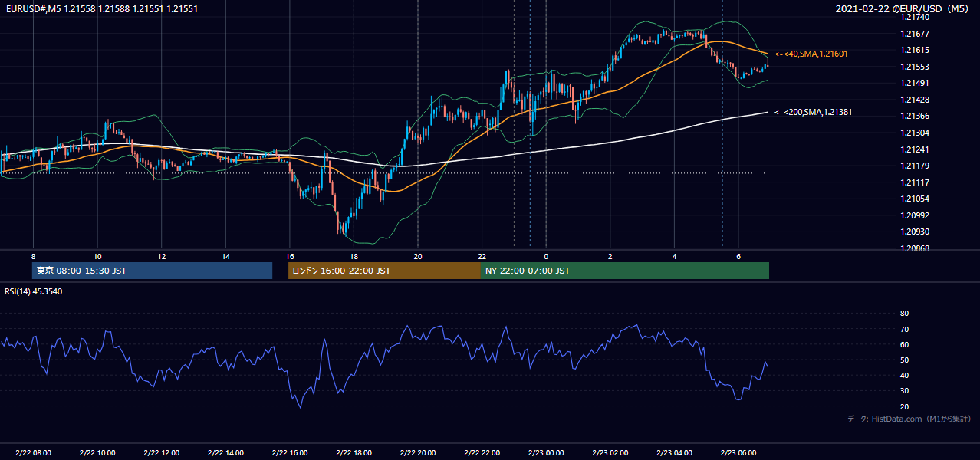980x460 pixels.
Task: Click RSI scale value 50
Action: pos(904,360)
